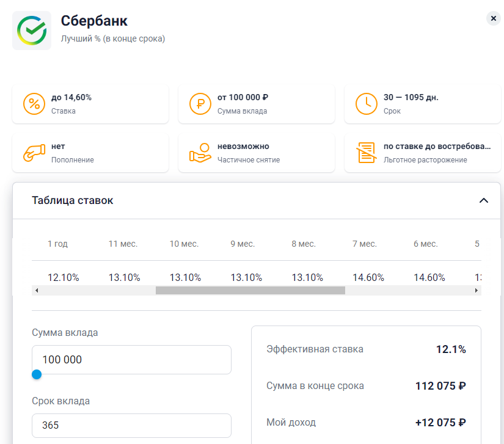Screen dimensions: 504x444
Task: Click the Таблица ставок heading
Action: pyautogui.click(x=72, y=200)
